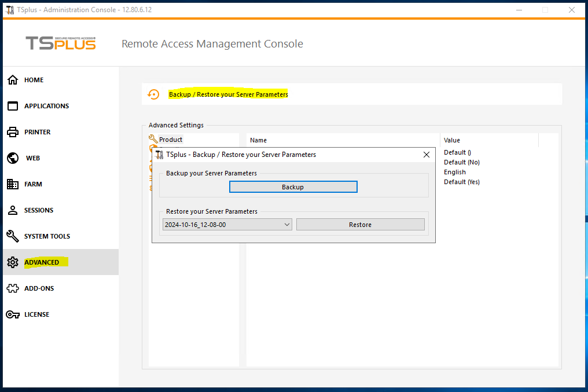Click the backup/restore circular arrow icon
The image size is (588, 392).
(x=153, y=94)
